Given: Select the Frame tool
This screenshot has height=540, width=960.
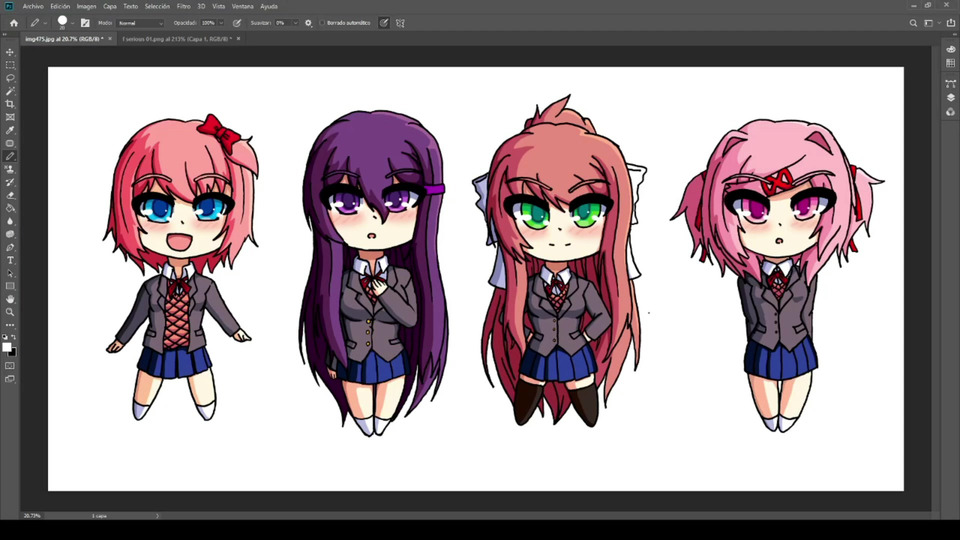Looking at the screenshot, I should pyautogui.click(x=10, y=117).
